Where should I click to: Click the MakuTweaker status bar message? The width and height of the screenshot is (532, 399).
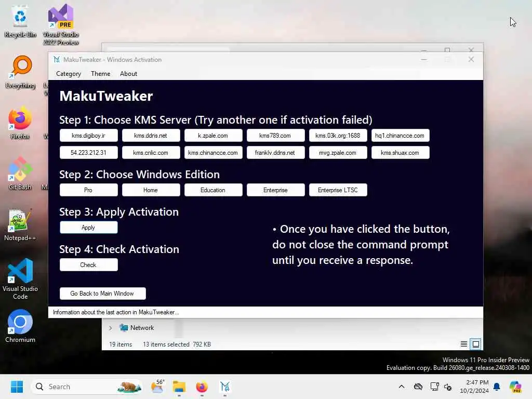pyautogui.click(x=116, y=312)
